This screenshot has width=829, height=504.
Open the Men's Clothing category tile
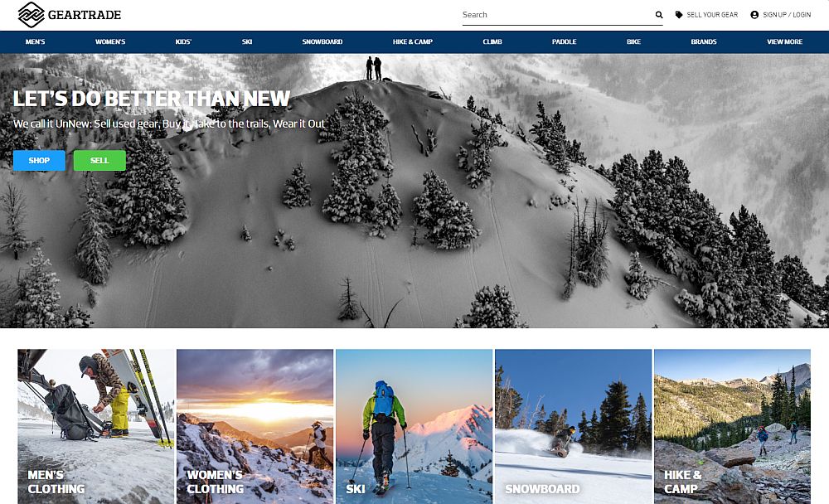95,426
